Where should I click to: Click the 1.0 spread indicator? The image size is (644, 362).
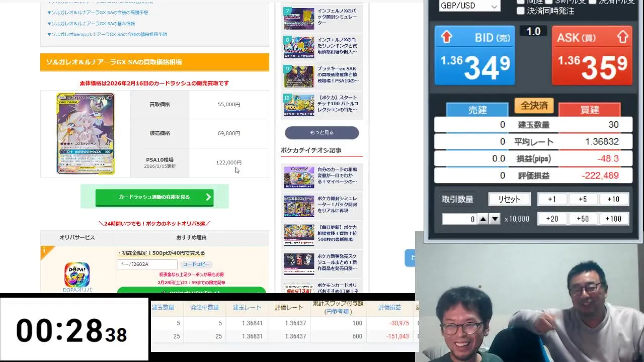tap(533, 31)
